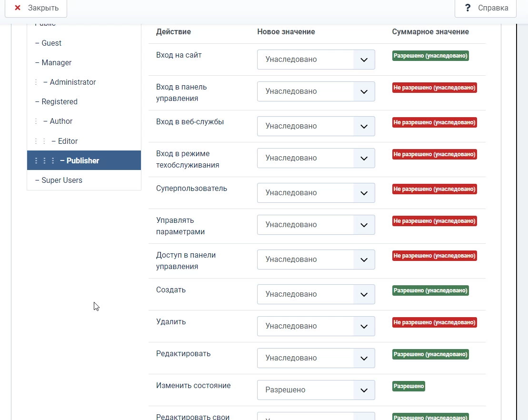This screenshot has width=528, height=420.
Task: Open the Вход в панель управления dropdown
Action: [316, 91]
